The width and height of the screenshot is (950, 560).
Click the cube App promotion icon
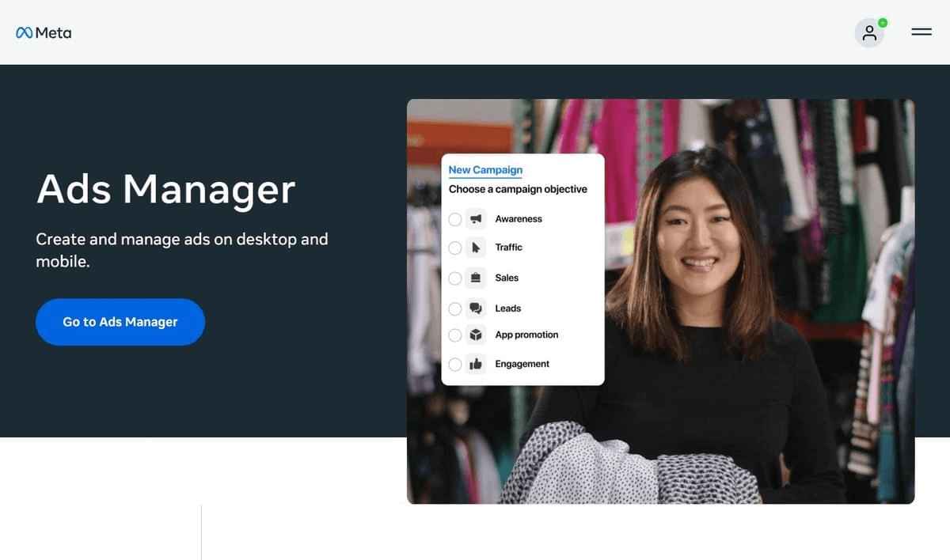click(x=476, y=335)
